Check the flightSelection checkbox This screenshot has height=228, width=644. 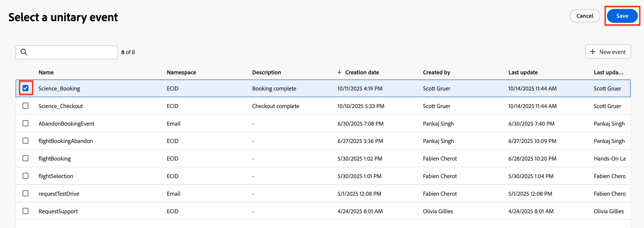click(25, 176)
